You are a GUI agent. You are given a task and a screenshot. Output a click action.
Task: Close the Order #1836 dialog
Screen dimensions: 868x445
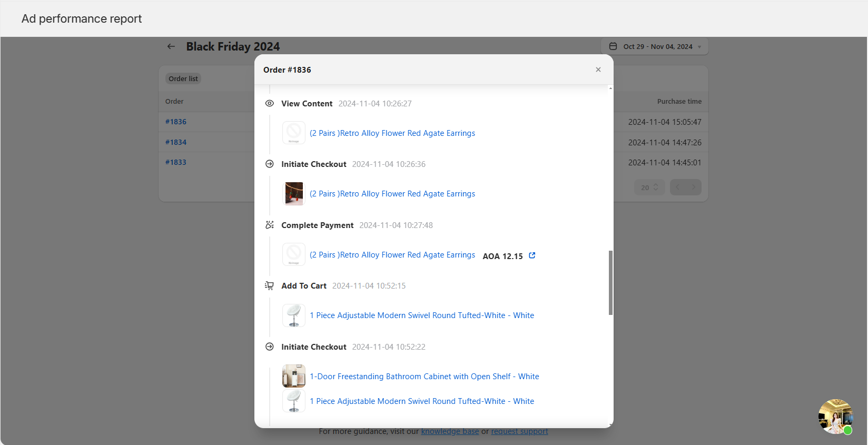[598, 70]
